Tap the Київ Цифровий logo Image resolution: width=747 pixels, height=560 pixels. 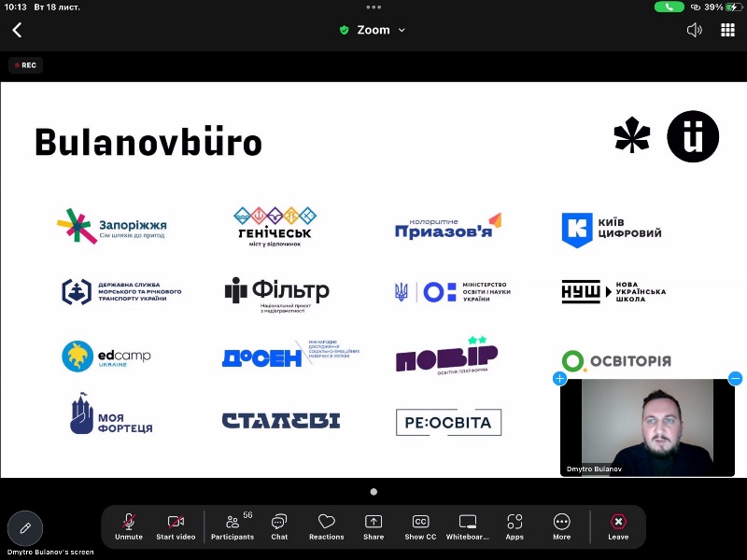(612, 230)
